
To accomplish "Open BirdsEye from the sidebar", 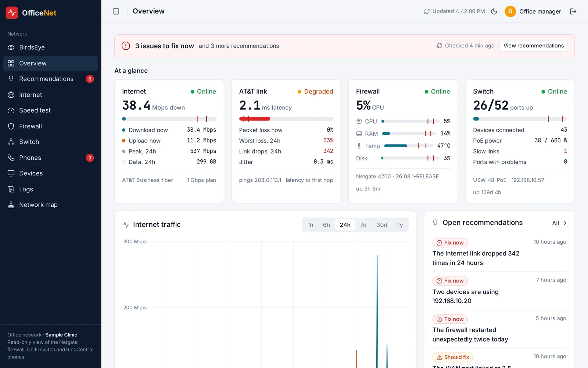I will (x=51, y=47).
